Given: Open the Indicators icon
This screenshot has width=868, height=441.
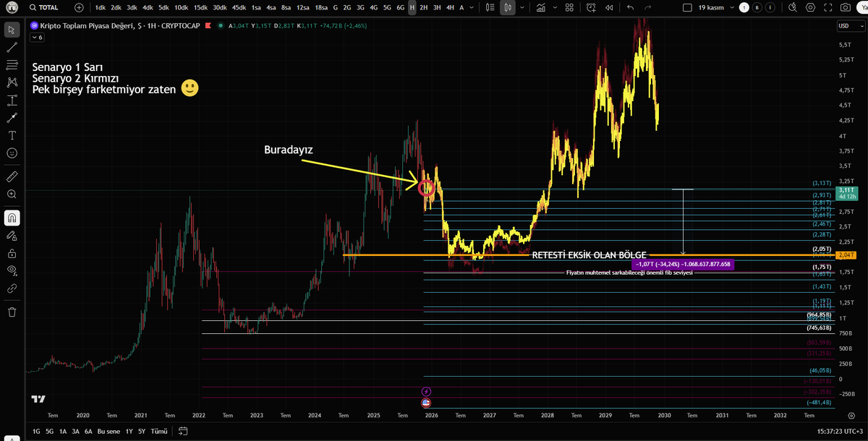Looking at the screenshot, I should tap(540, 7).
